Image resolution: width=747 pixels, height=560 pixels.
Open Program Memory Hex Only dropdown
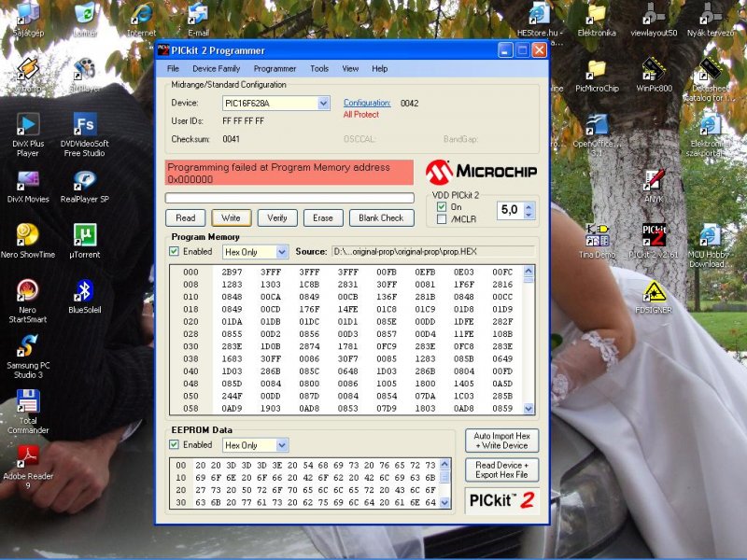pyautogui.click(x=282, y=252)
